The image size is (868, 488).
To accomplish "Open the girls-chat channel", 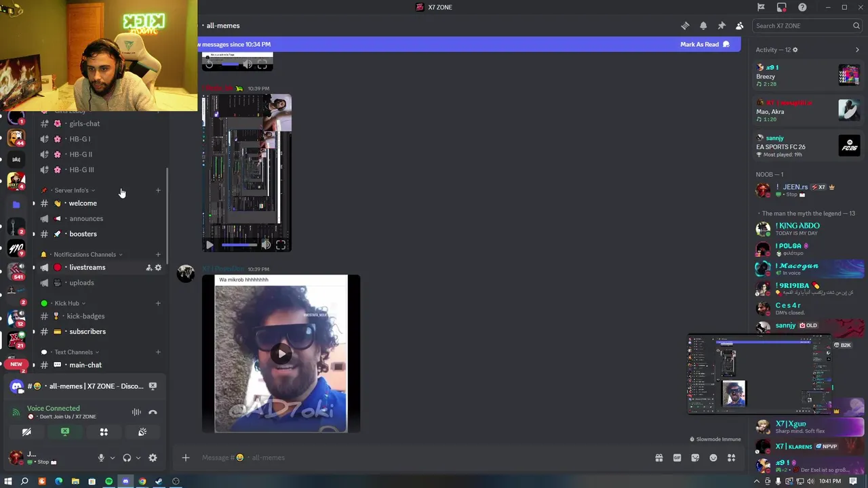I will [100, 124].
